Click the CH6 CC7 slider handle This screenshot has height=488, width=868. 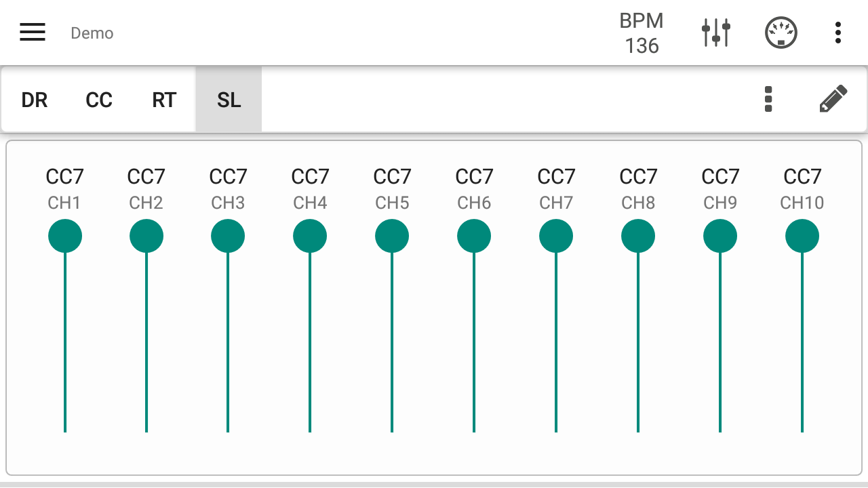tap(474, 237)
